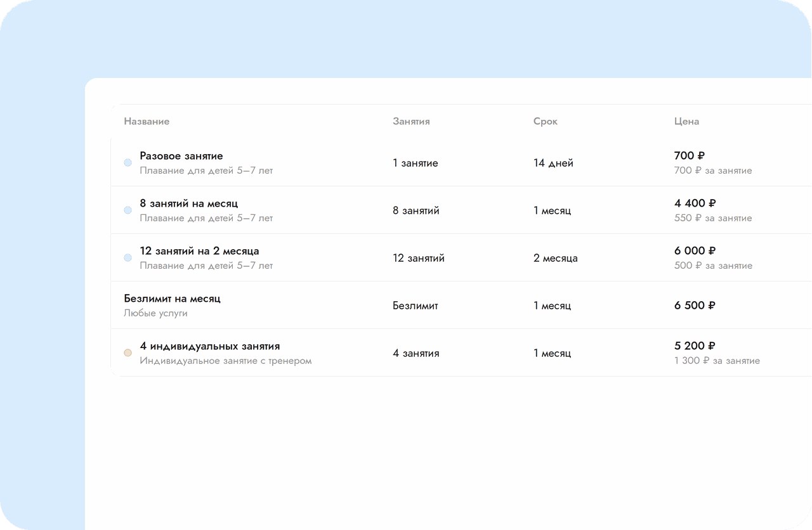Sort by the Занятия column header
812x530 pixels.
coord(411,121)
